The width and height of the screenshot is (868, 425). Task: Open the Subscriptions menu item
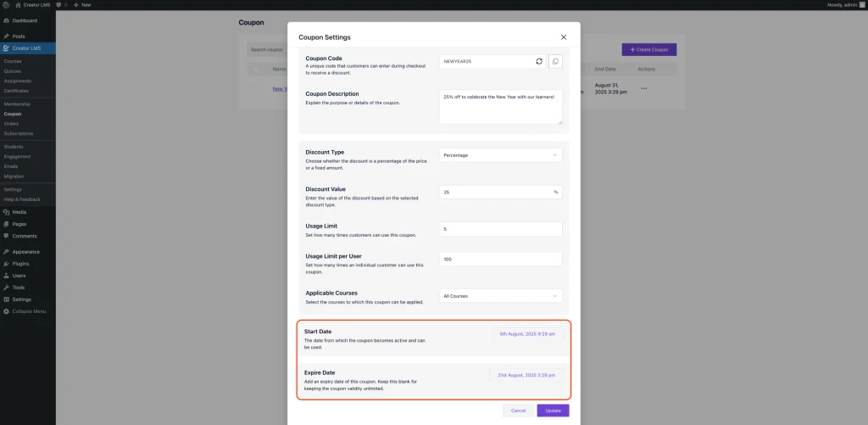pyautogui.click(x=19, y=133)
